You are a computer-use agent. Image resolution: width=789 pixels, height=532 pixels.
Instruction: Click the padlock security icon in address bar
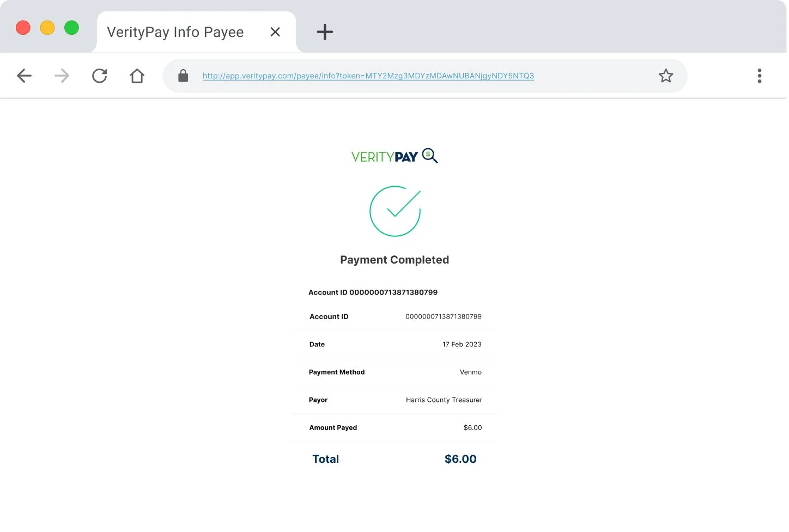click(183, 76)
